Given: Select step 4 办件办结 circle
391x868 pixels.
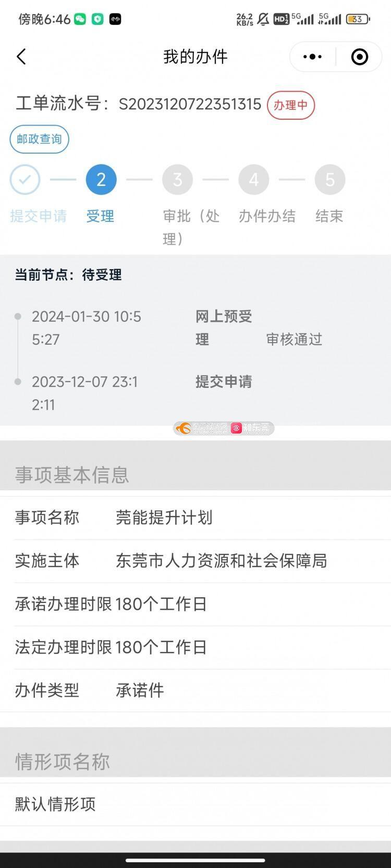Looking at the screenshot, I should [254, 180].
